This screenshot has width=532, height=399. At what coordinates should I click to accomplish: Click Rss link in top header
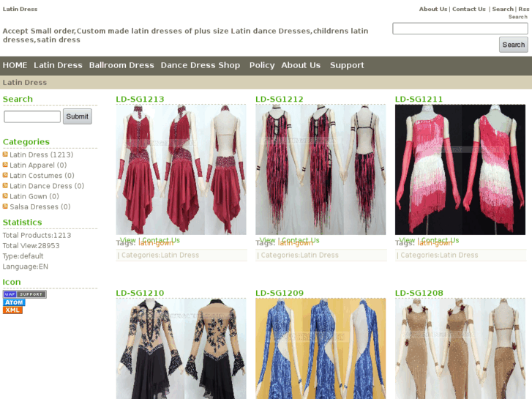[x=523, y=10]
